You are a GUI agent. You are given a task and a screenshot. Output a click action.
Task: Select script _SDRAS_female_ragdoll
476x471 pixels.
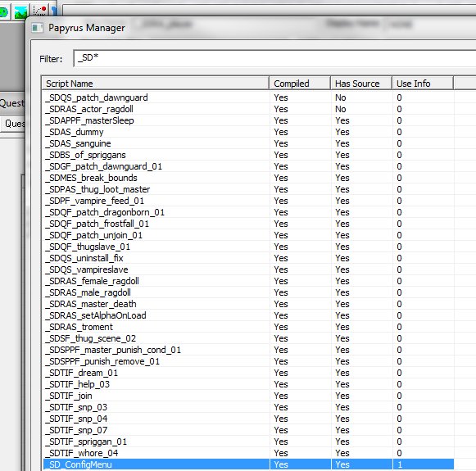tap(92, 281)
